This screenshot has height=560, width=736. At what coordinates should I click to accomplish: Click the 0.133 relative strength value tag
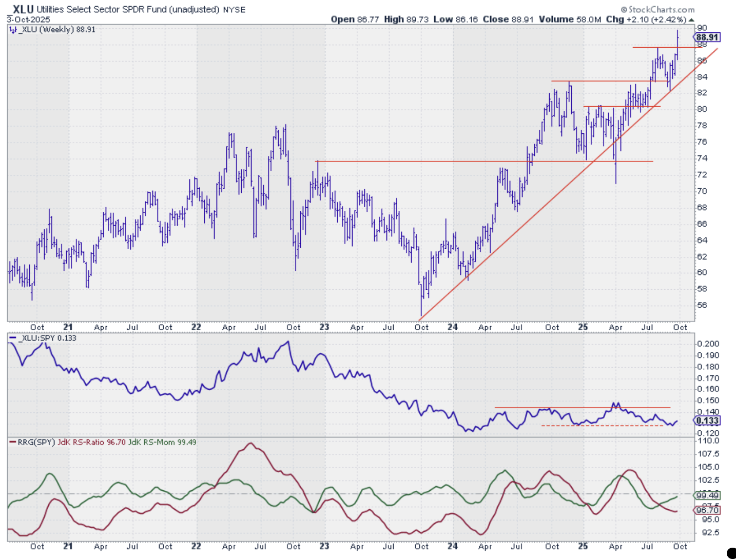(x=707, y=421)
